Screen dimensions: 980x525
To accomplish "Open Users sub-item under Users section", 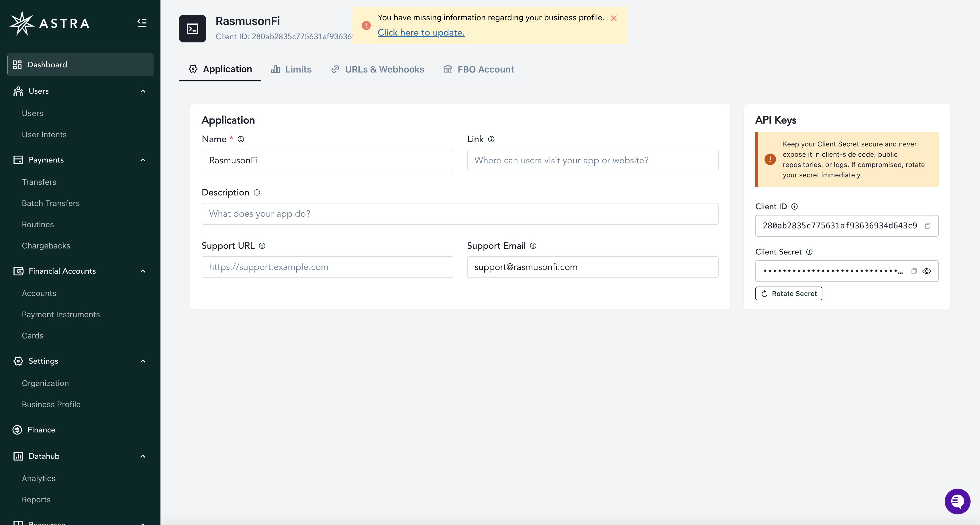I will coord(32,113).
